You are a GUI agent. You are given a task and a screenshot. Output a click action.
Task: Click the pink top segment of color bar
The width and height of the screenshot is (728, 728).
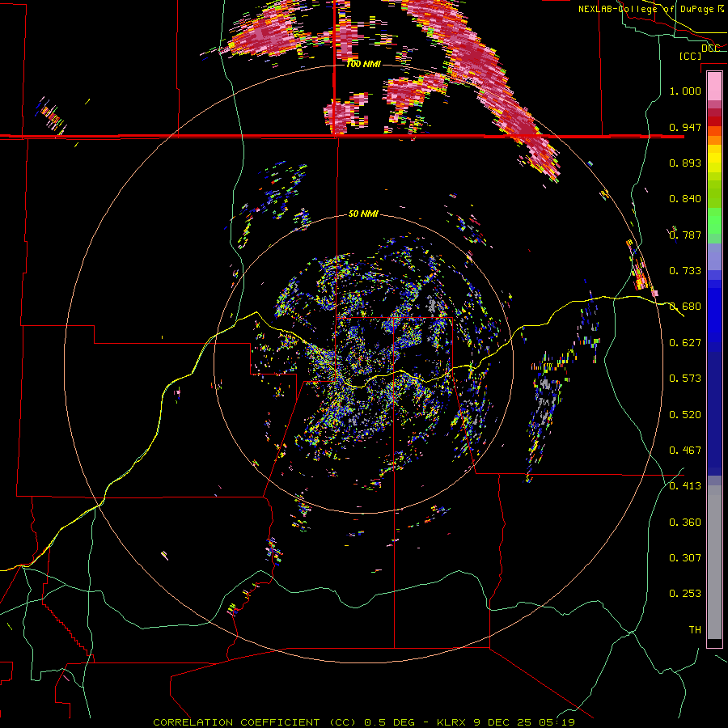tap(714, 87)
